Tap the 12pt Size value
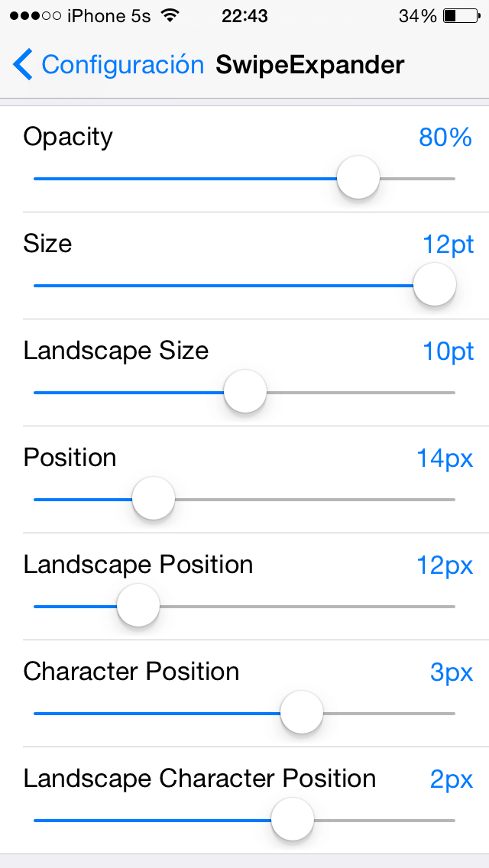The width and height of the screenshot is (489, 868). pos(449,245)
